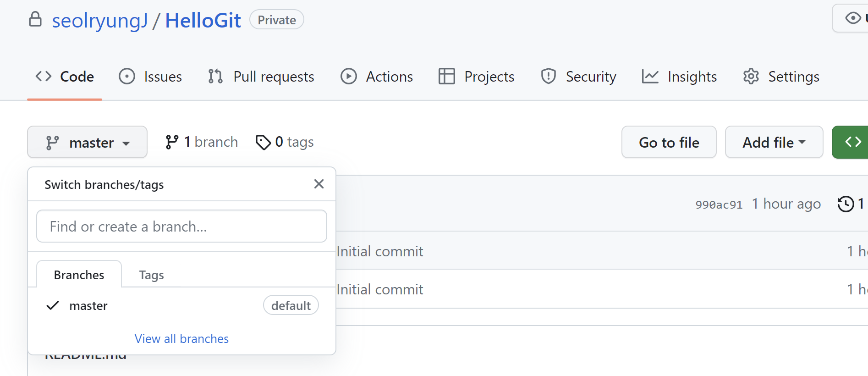
Task: Close the Switch branches/tags popup
Action: coord(319,184)
